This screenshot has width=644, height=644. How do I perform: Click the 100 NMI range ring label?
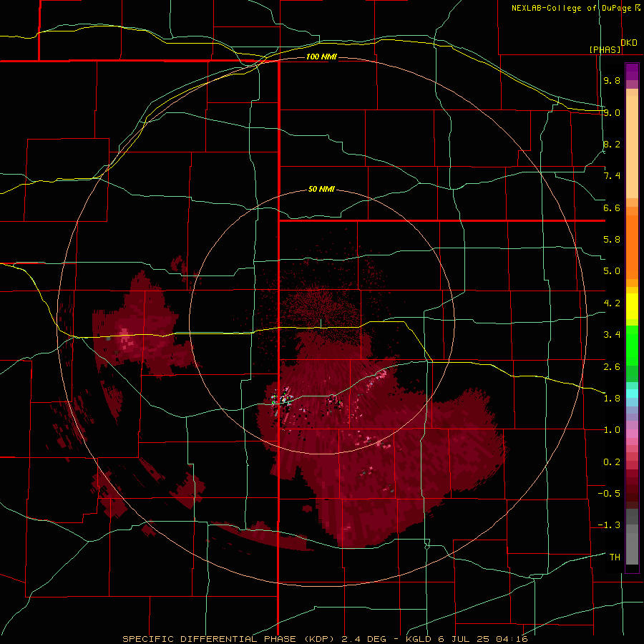pos(321,57)
